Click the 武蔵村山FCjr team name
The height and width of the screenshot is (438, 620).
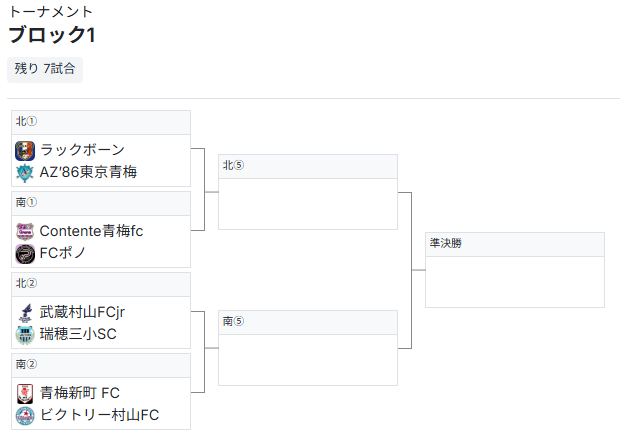tap(82, 312)
